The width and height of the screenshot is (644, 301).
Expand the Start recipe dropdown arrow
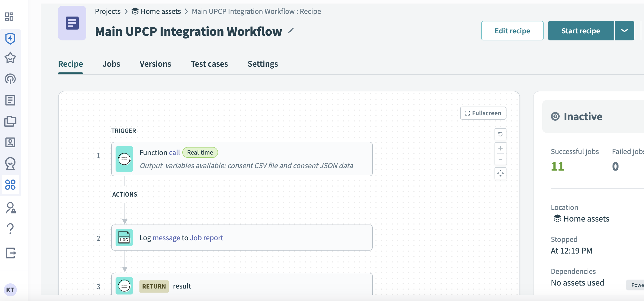[x=624, y=31]
